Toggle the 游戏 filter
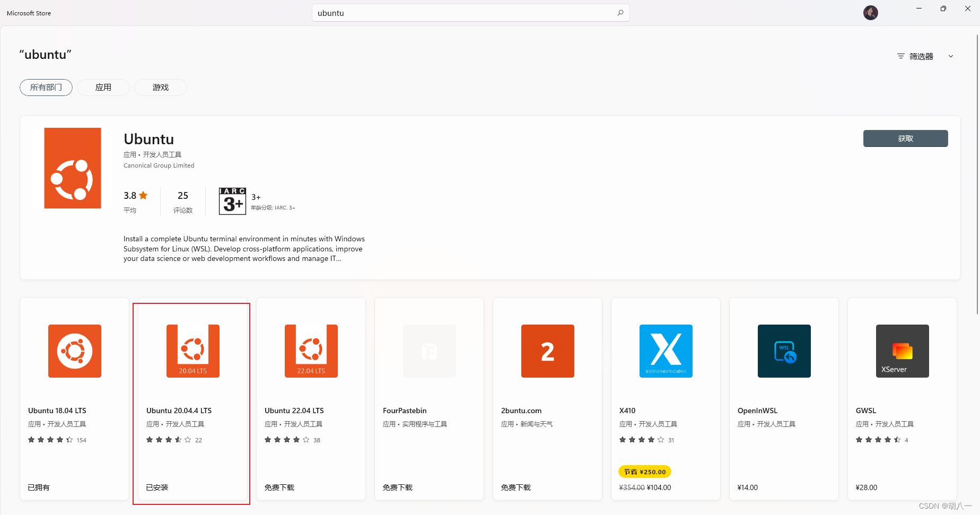Viewport: 980px width, 515px height. coord(160,87)
